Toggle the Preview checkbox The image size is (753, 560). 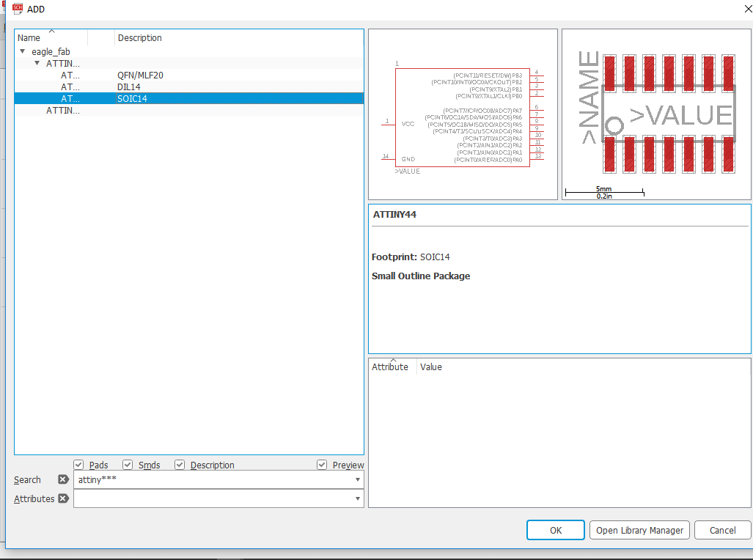point(322,465)
